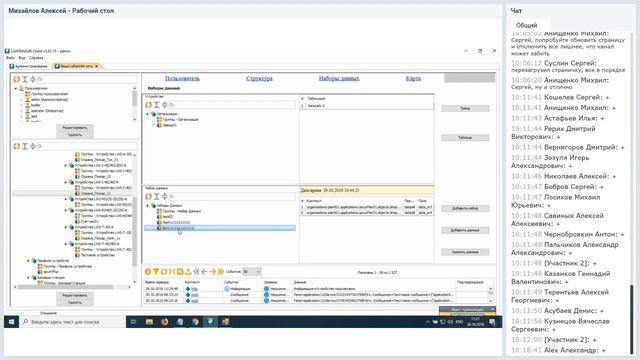Viewport: 640px width, 360px height.
Task: Expand the Завод01 tree node
Action: point(153,125)
